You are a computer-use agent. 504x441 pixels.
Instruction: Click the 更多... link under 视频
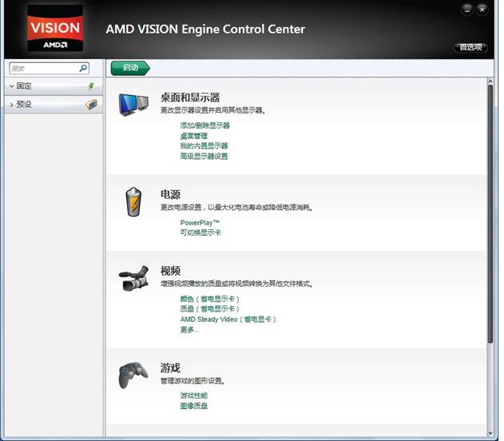(189, 330)
